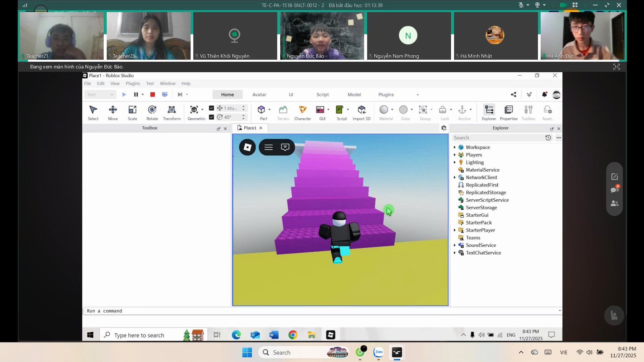The height and width of the screenshot is (362, 644).
Task: Pause the running playtest
Action: click(x=136, y=95)
